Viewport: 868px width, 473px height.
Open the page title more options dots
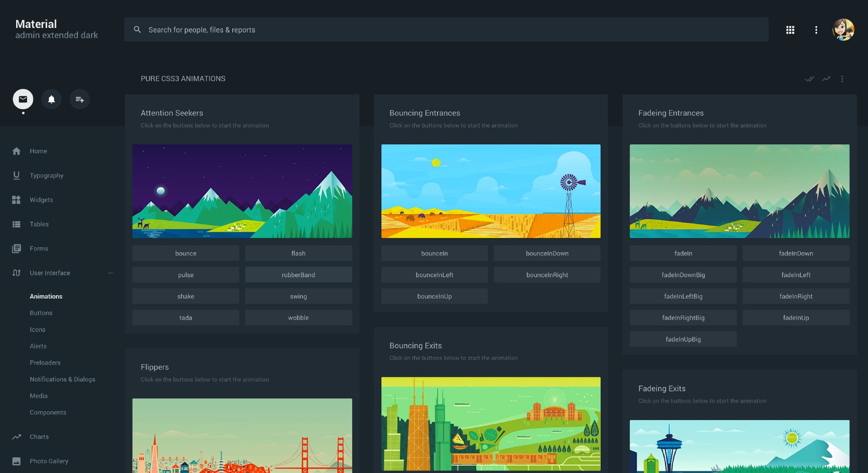tap(842, 79)
